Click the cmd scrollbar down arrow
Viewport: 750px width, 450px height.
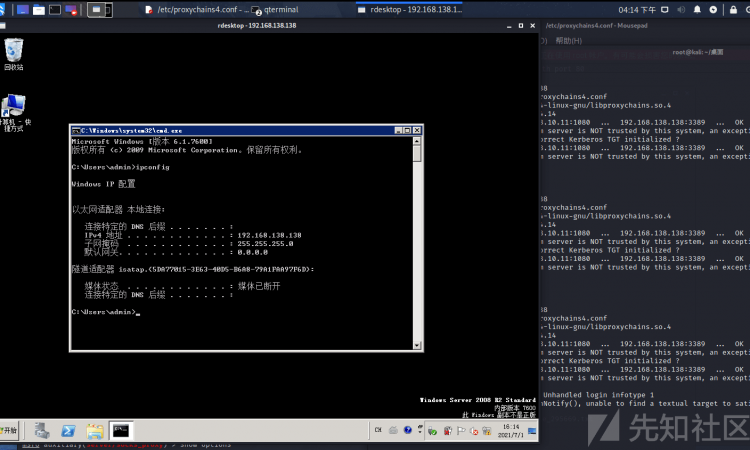pos(417,345)
